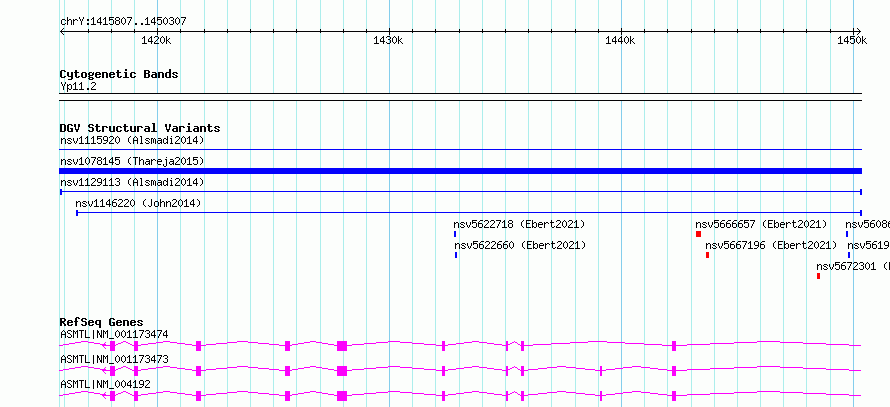
Task: Open variant nsv1078145 (Thareja2015) label
Action: (132, 162)
